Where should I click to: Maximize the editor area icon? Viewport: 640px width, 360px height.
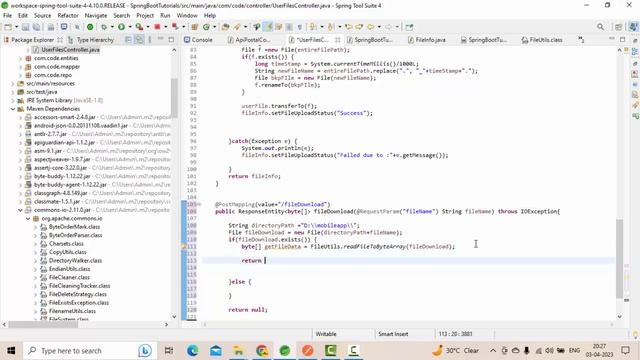(622, 39)
